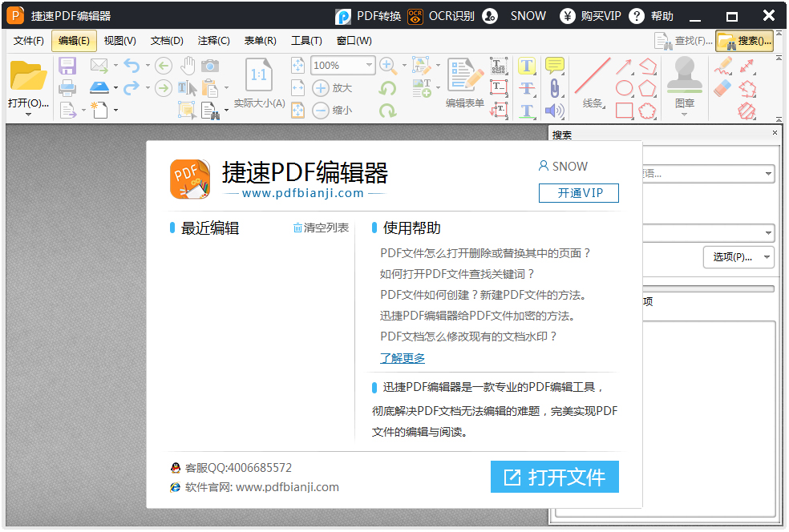789x532 pixels.
Task: Open the 注释(C) menu
Action: pos(214,41)
